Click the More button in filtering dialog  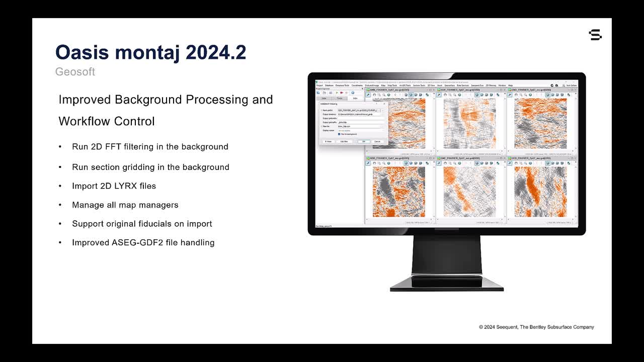328,141
